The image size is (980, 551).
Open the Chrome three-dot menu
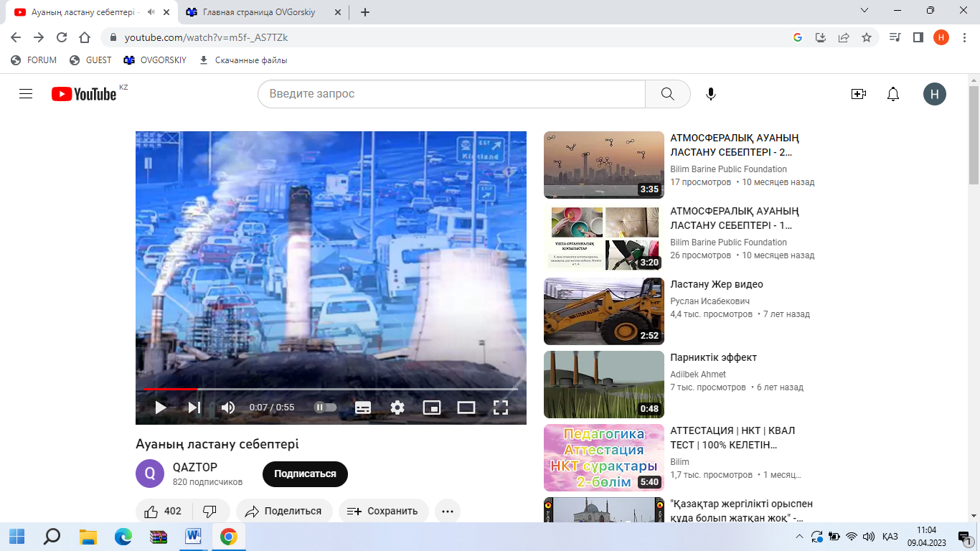[x=964, y=37]
